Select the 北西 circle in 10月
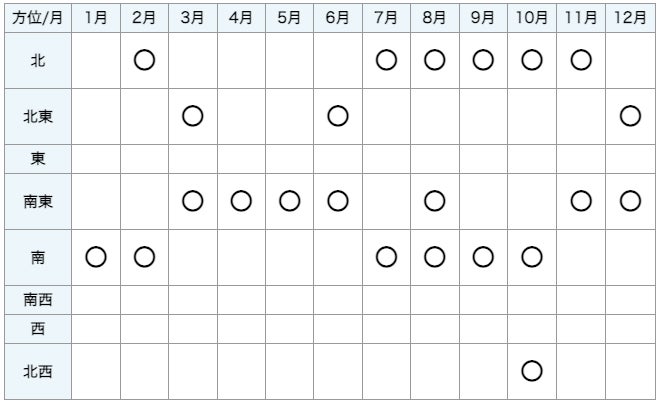 (x=532, y=371)
